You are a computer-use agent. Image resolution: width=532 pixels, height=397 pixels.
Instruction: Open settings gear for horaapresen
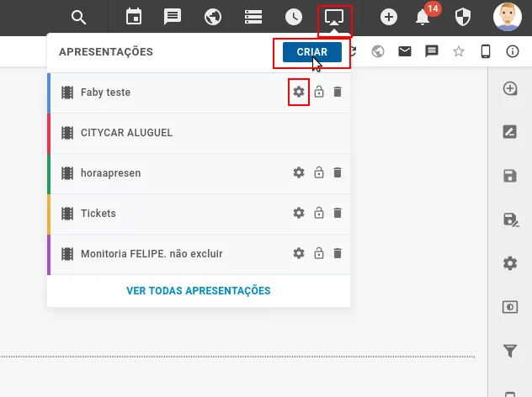click(299, 172)
